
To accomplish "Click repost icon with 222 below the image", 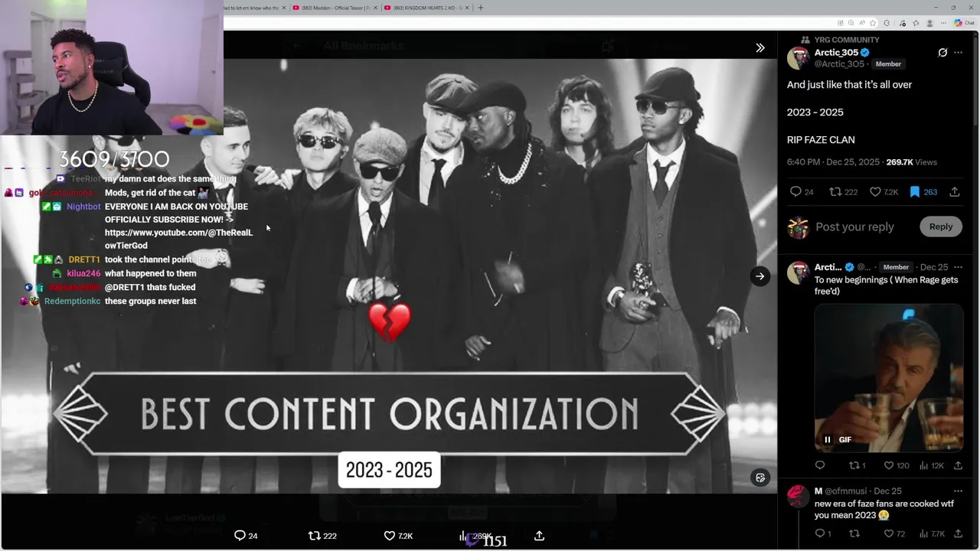I will pyautogui.click(x=322, y=536).
